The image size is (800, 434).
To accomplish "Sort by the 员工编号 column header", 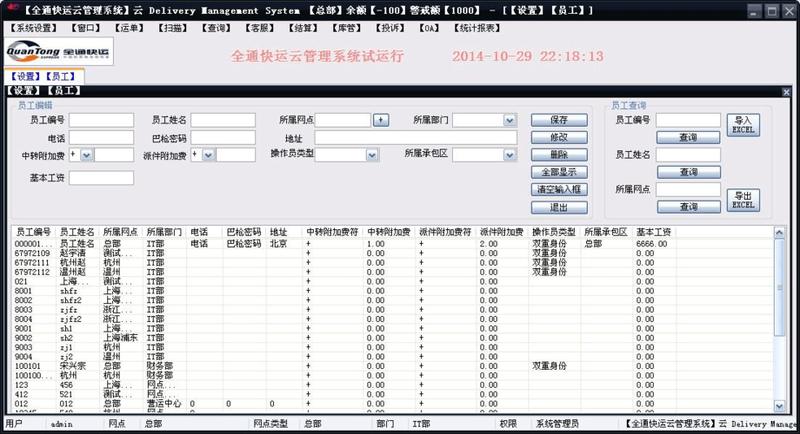I will coord(33,232).
